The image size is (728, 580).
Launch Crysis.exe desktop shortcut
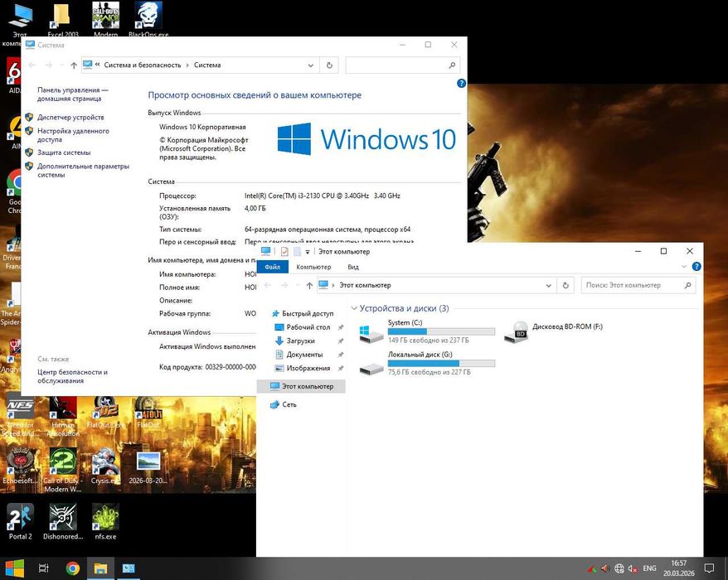point(106,466)
